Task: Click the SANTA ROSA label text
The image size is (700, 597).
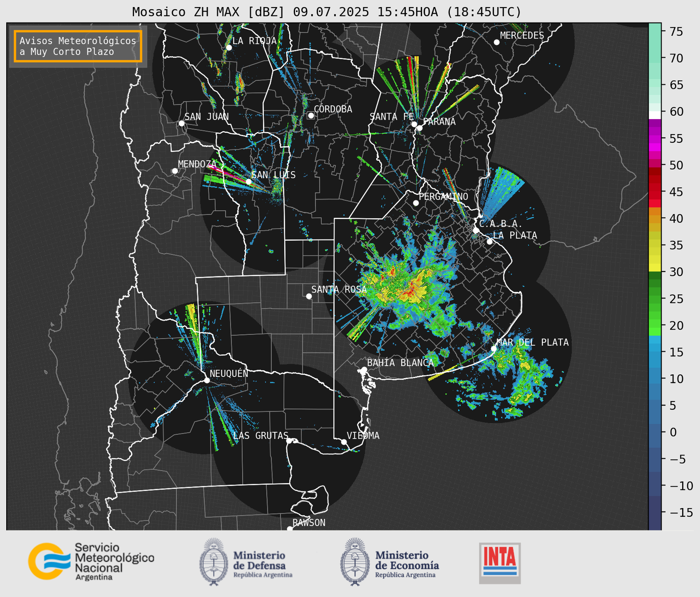Action: point(339,289)
